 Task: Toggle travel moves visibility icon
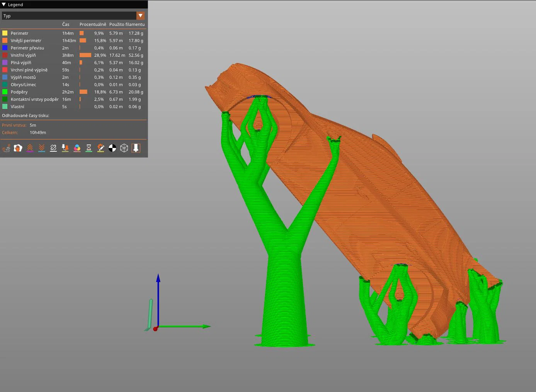tap(6, 148)
